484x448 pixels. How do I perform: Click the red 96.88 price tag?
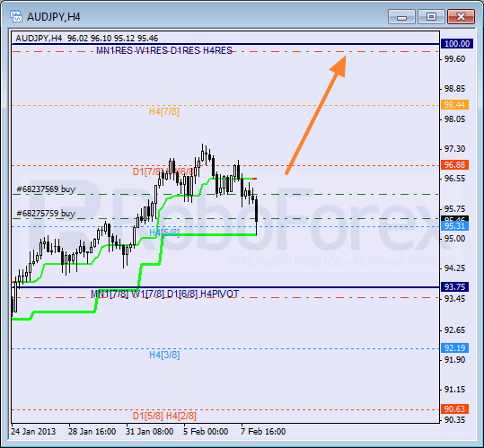[x=454, y=165]
